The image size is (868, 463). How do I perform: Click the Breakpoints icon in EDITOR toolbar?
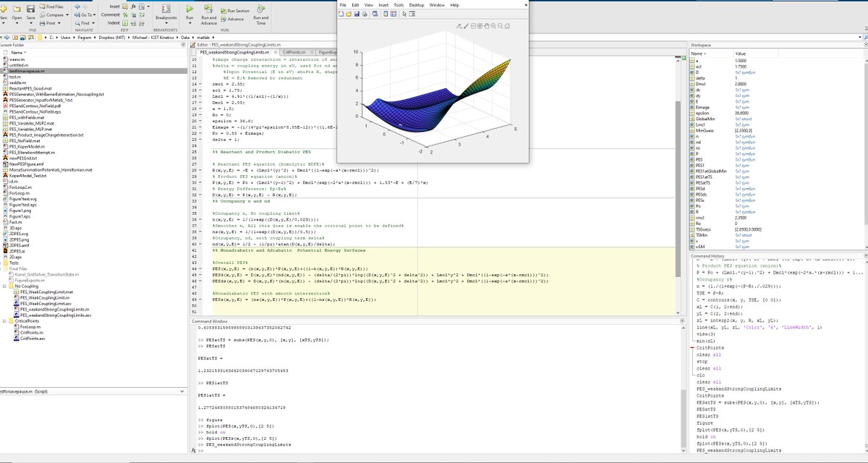coord(165,10)
